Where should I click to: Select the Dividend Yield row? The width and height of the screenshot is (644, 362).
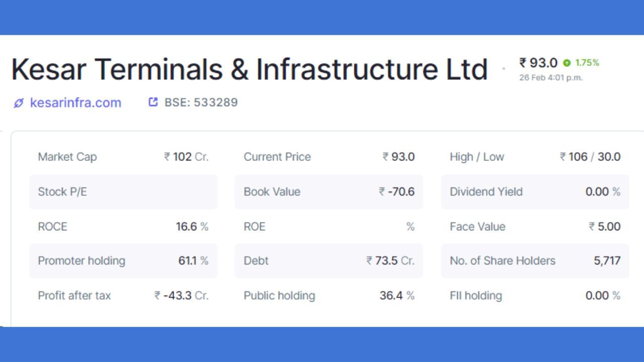(535, 192)
